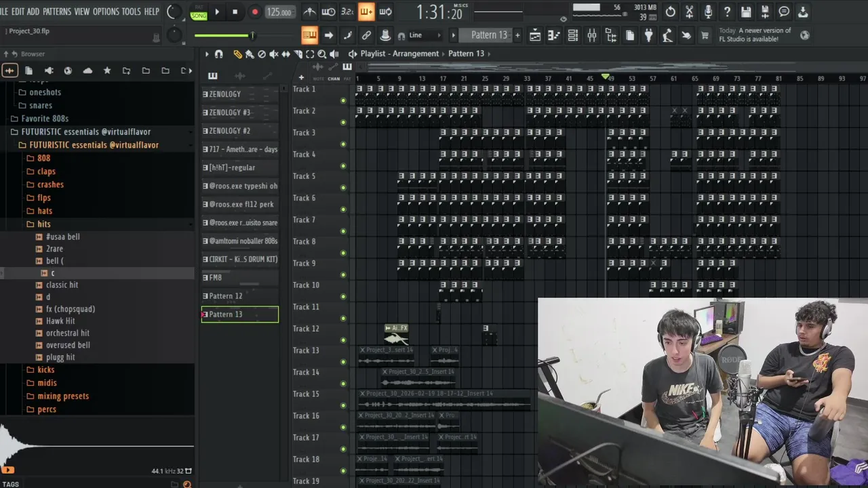The image size is (868, 488).
Task: Select the Slip tool in playlist toolbar
Action: point(286,54)
